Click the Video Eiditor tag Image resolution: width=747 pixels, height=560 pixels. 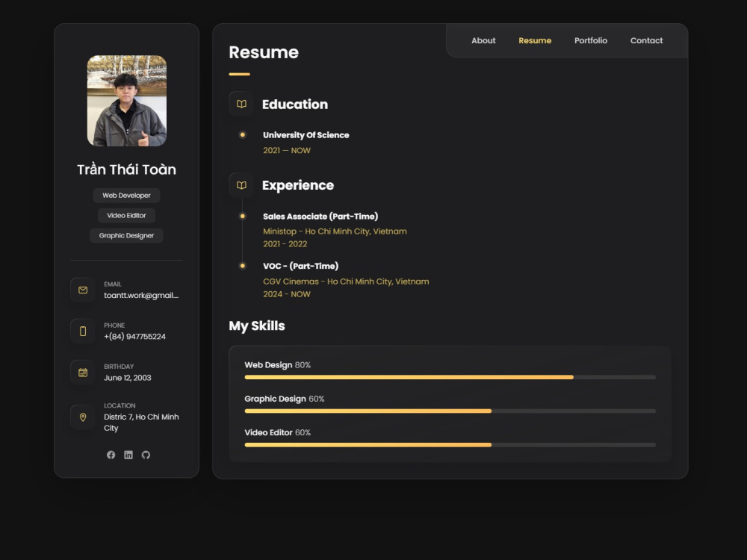point(126,215)
